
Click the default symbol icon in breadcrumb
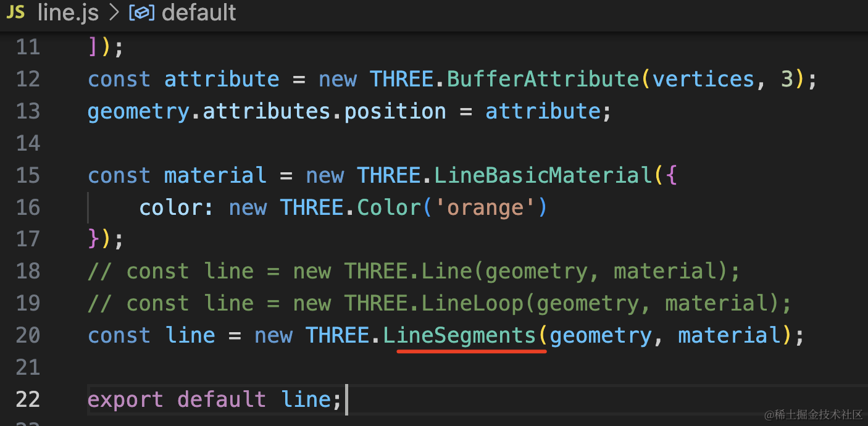click(141, 13)
